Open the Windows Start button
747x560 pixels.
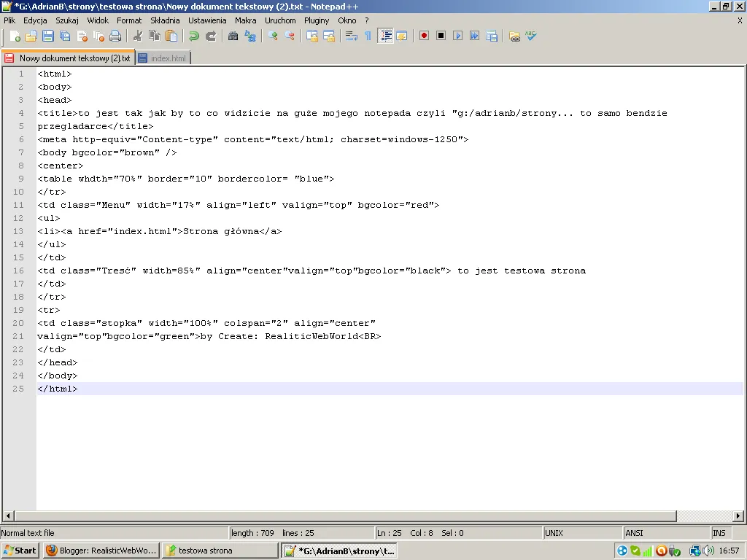(20, 551)
